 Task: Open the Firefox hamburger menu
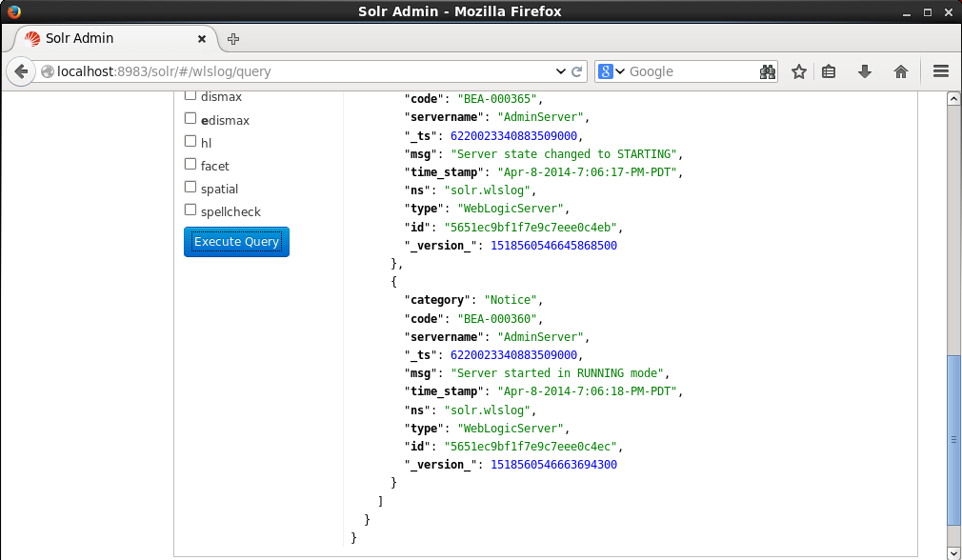pyautogui.click(x=940, y=71)
